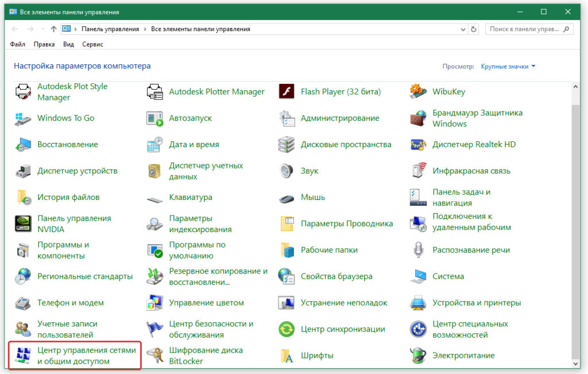Click the Flash Player (32 бита) icon

(287, 91)
